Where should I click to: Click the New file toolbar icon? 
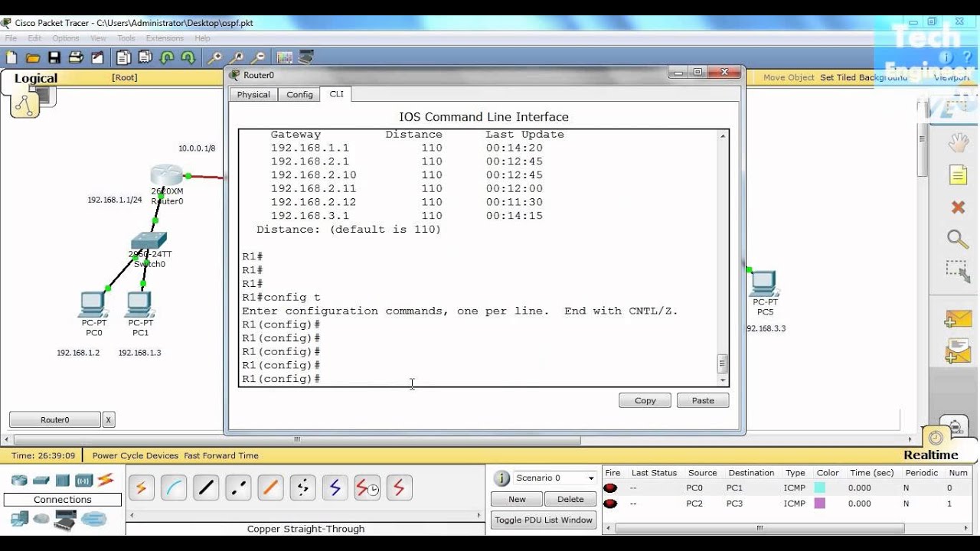11,57
